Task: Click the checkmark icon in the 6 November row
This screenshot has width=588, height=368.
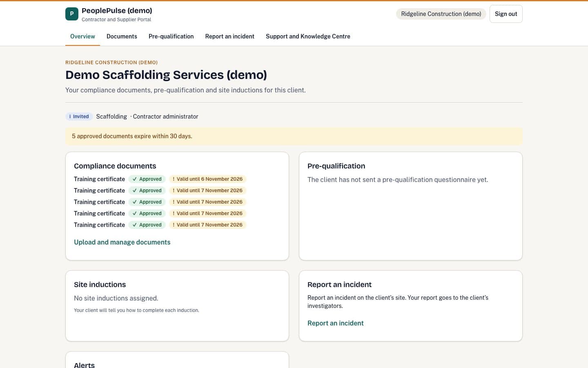Action: pyautogui.click(x=134, y=179)
